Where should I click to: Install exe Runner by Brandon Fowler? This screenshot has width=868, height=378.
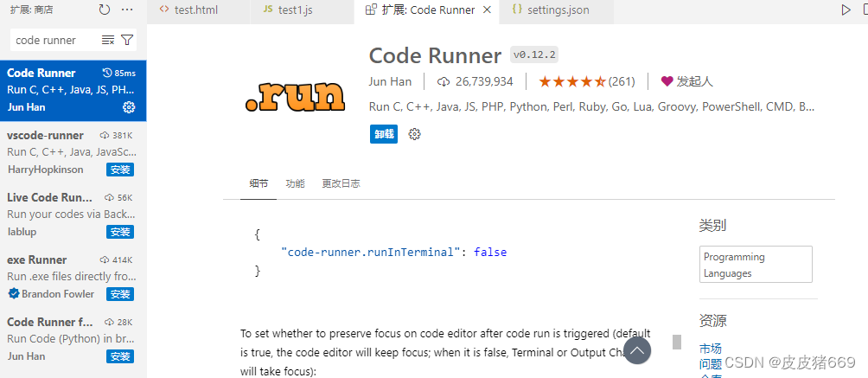click(x=120, y=294)
